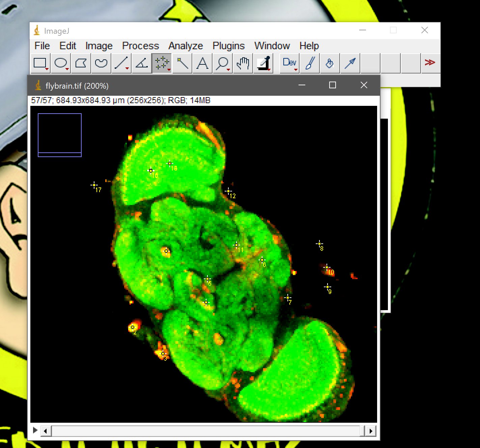The width and height of the screenshot is (480, 448).
Task: Open the Process menu
Action: (x=140, y=46)
